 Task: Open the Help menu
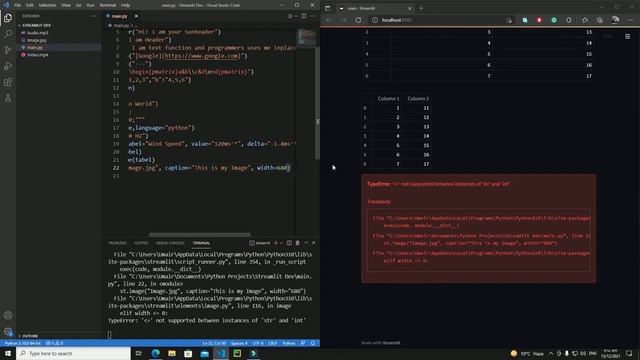pyautogui.click(x=125, y=5)
